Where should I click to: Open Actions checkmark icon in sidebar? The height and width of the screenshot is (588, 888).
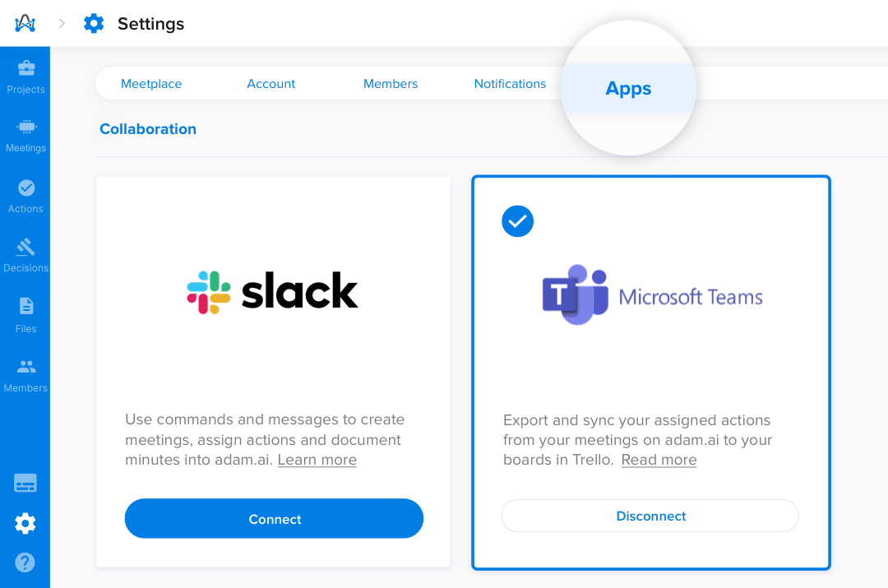click(26, 188)
